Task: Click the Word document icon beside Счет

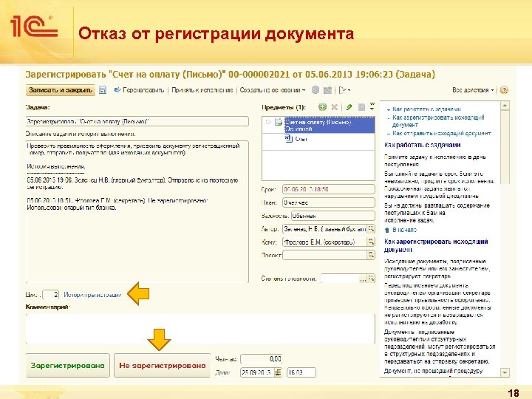Action: point(288,138)
